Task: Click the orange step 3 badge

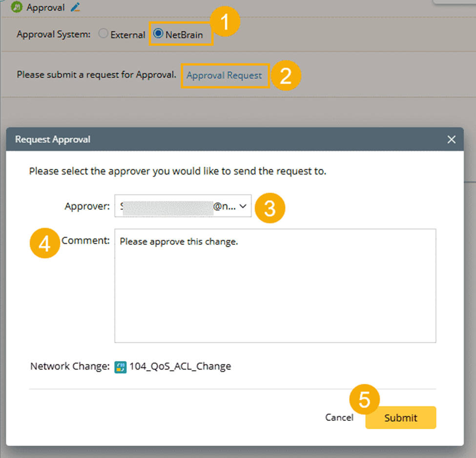Action: pyautogui.click(x=269, y=208)
